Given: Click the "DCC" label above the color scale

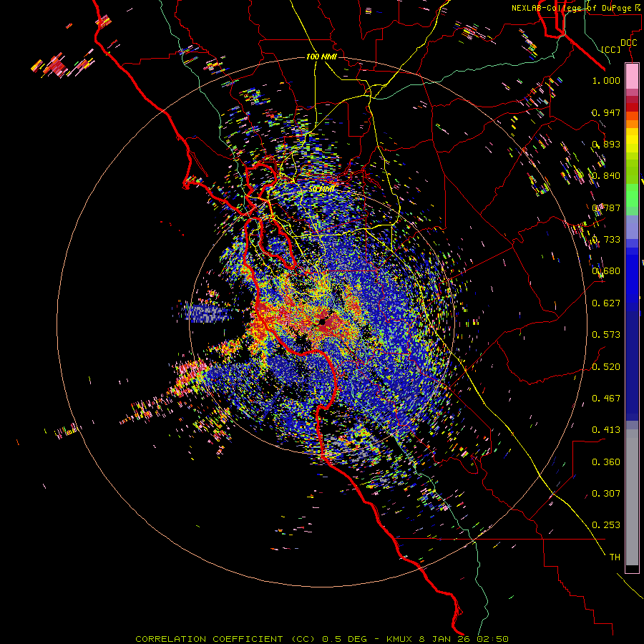Looking at the screenshot, I should click(x=628, y=43).
